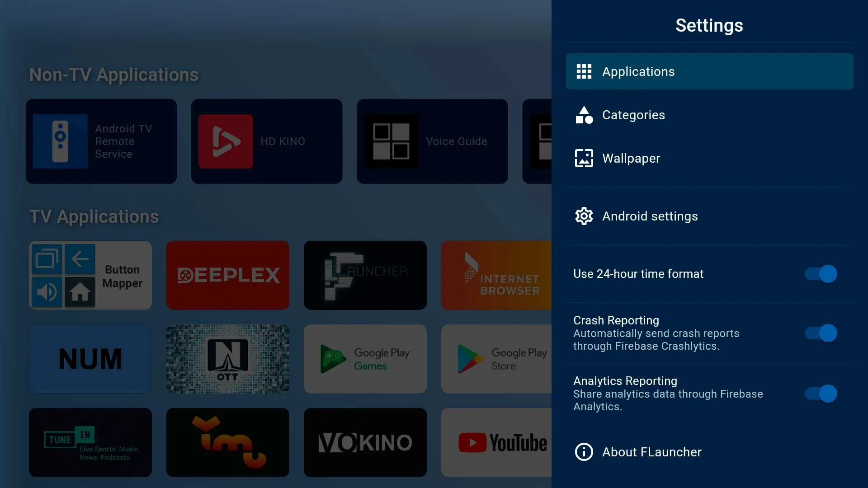Open the YouTube app tile
Screen dimensions: 868x488
coord(496,442)
